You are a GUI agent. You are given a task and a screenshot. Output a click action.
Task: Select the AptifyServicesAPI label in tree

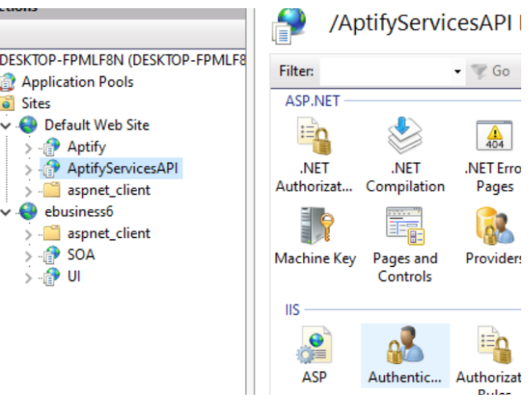[x=122, y=168]
